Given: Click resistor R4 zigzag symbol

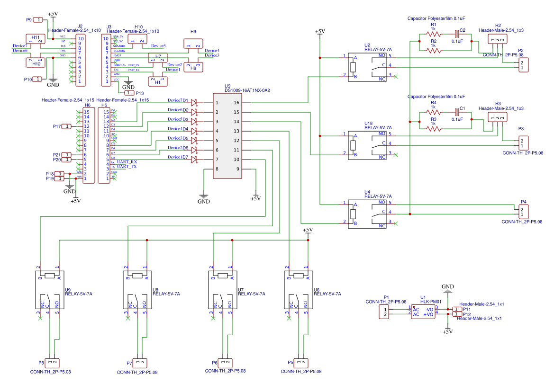Looking at the screenshot, I should coord(434,112).
